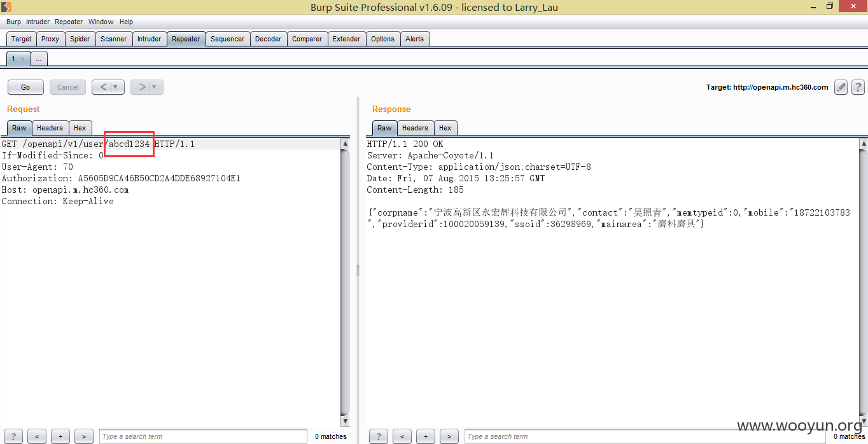Click the GET /openapi/v1/user request line
Viewport: 868px width, 444px height.
point(98,144)
